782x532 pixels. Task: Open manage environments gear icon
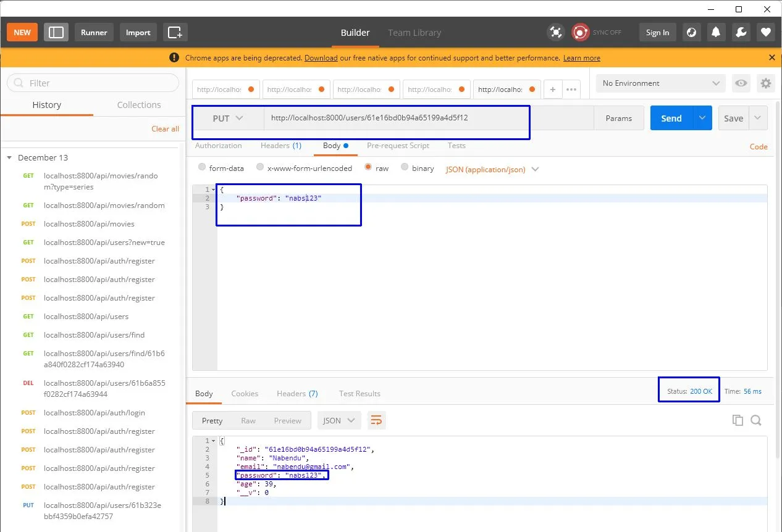[766, 83]
